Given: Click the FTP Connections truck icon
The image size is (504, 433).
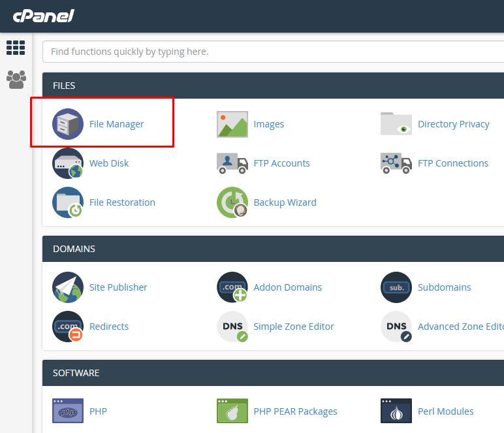Looking at the screenshot, I should tap(396, 163).
